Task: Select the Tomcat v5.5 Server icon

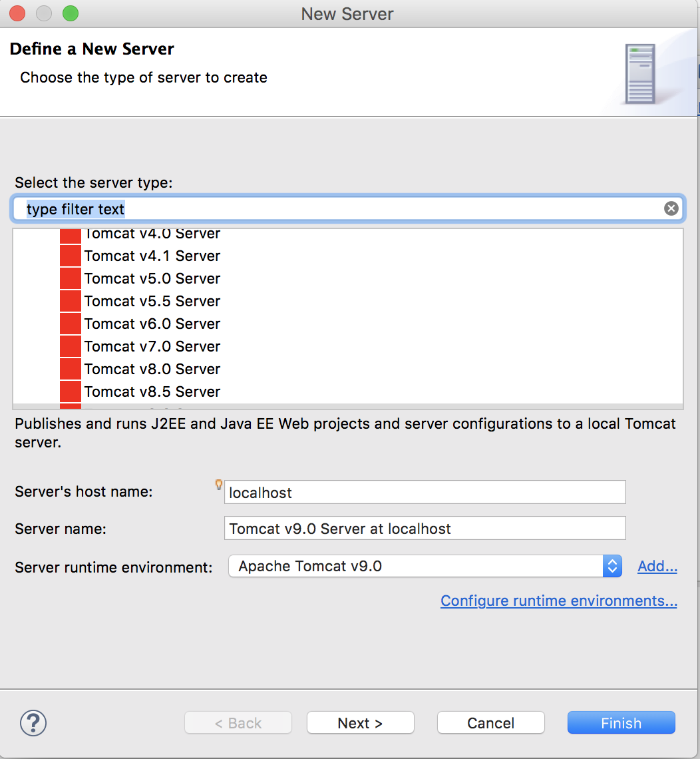Action: tap(70, 301)
